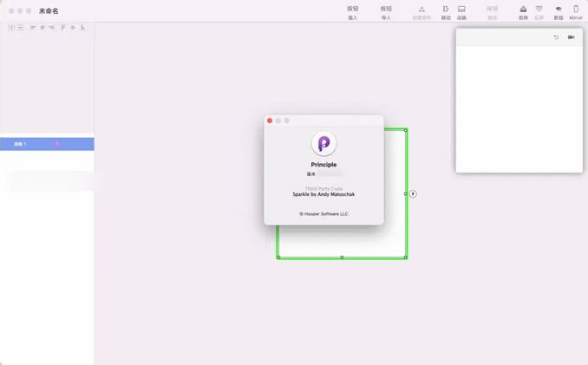Click the artboard's top-right resize handle
588x365 pixels.
click(405, 130)
